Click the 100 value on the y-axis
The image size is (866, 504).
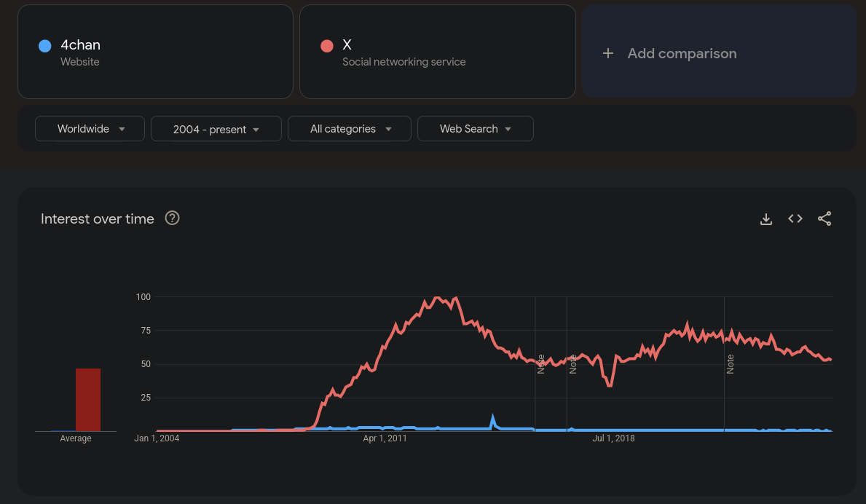click(143, 297)
